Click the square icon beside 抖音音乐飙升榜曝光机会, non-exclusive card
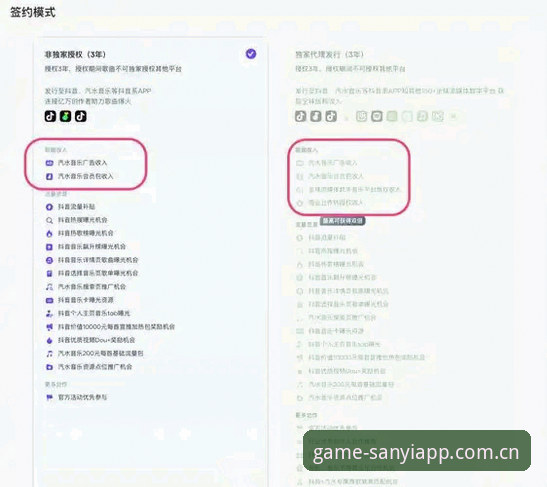This screenshot has width=547, height=487. coord(49,247)
